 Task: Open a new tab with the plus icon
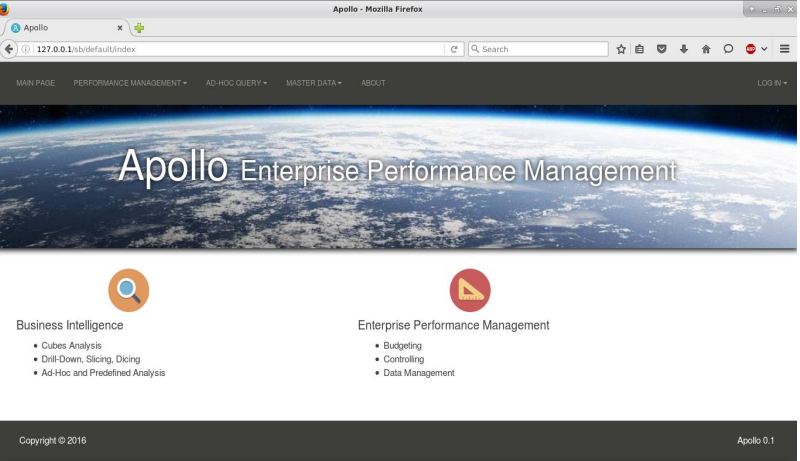[139, 28]
